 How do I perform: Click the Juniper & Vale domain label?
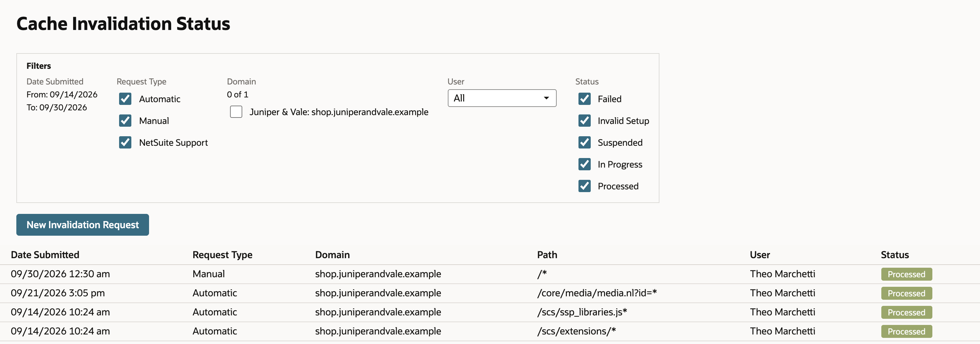coord(339,112)
